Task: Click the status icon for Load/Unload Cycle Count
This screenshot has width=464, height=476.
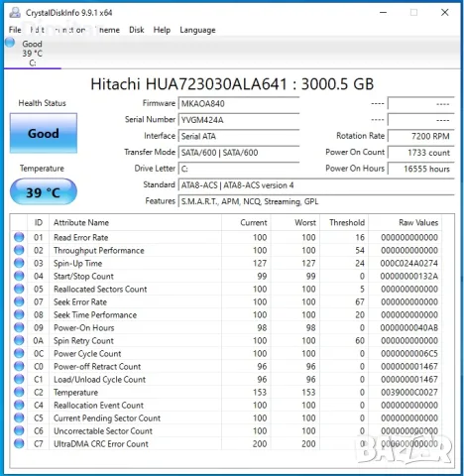Action: tap(19, 379)
